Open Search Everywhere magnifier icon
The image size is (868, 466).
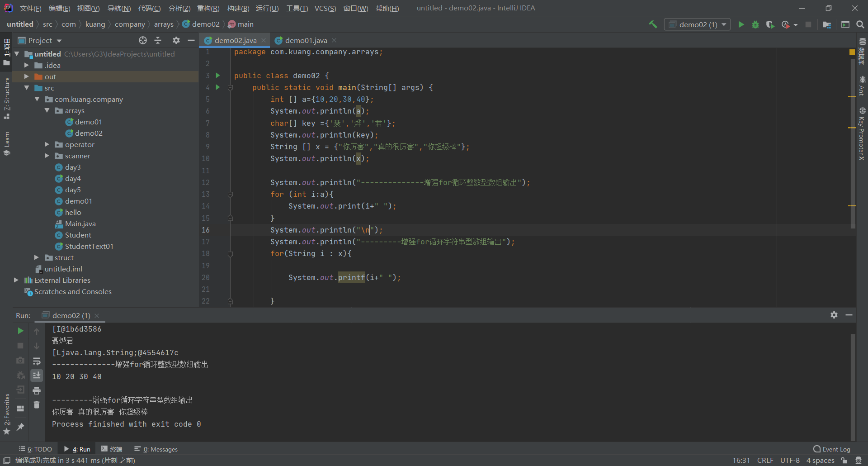pos(860,24)
